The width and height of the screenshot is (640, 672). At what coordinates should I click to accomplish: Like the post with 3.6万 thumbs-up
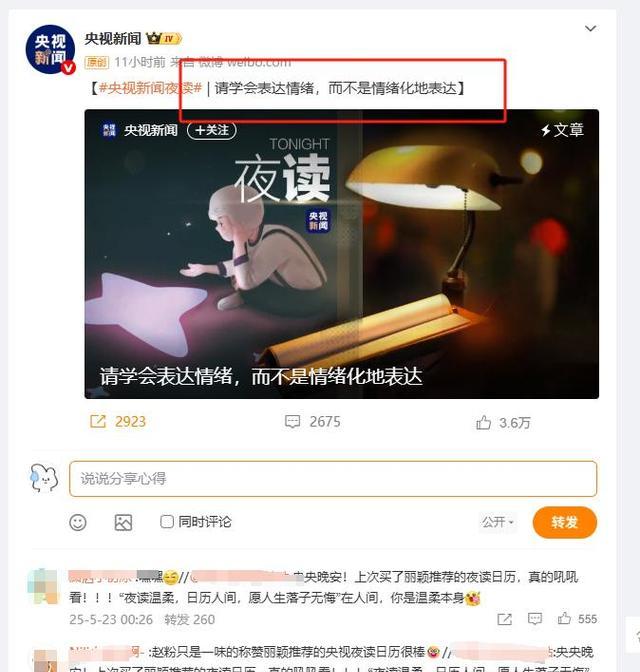484,423
